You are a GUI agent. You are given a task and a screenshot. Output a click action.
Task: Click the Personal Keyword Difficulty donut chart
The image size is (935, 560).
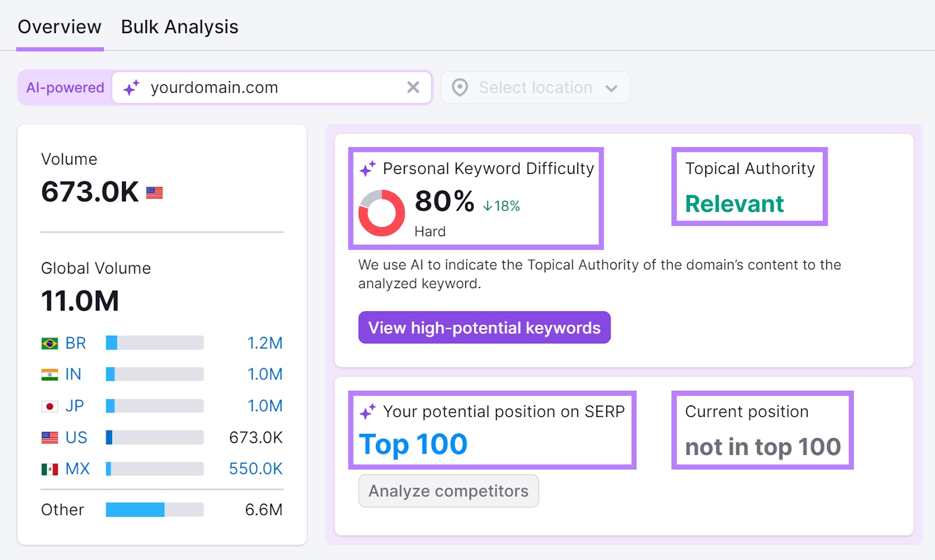pyautogui.click(x=382, y=211)
